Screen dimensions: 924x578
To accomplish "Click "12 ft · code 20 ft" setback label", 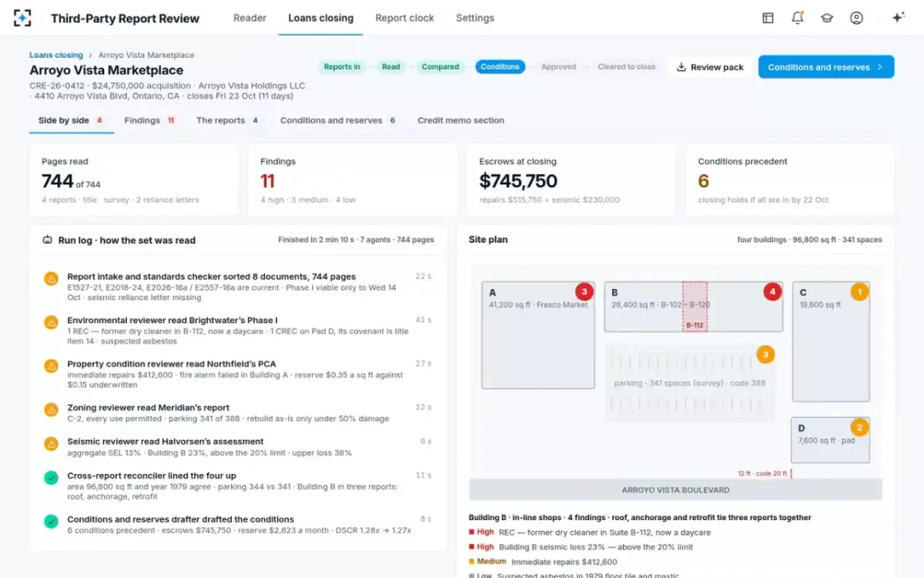I will (x=762, y=474).
